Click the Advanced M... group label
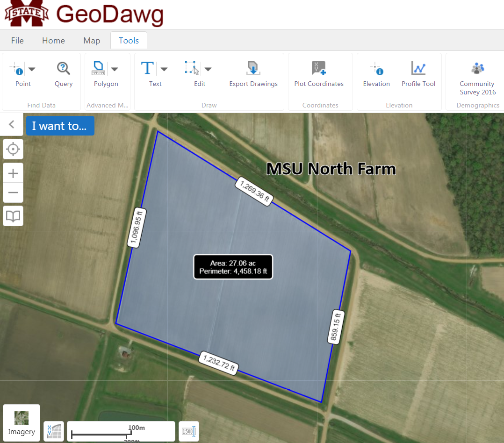The height and width of the screenshot is (443, 504). tap(108, 105)
